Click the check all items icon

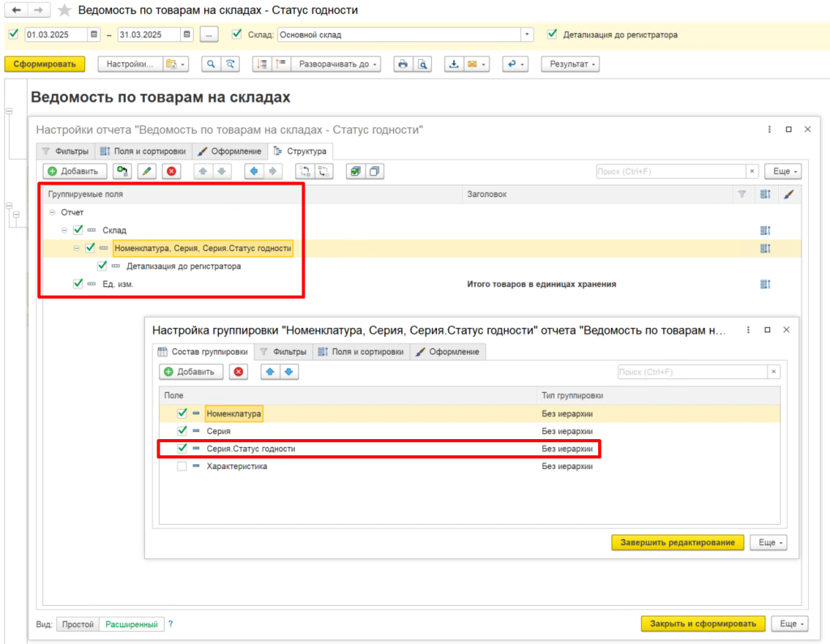(355, 171)
